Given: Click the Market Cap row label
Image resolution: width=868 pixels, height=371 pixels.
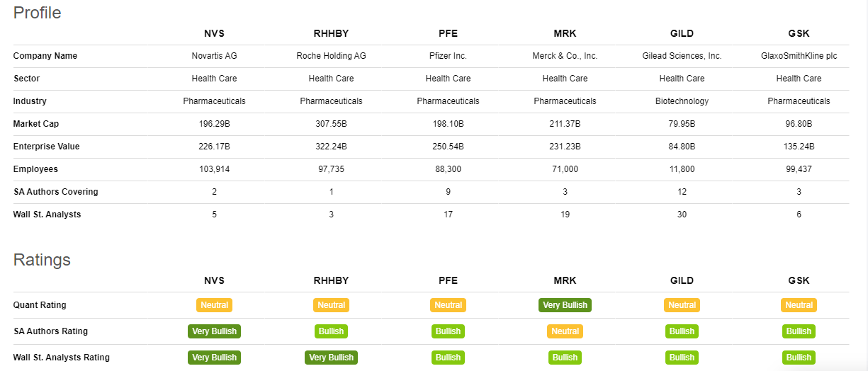Looking at the screenshot, I should (36, 124).
